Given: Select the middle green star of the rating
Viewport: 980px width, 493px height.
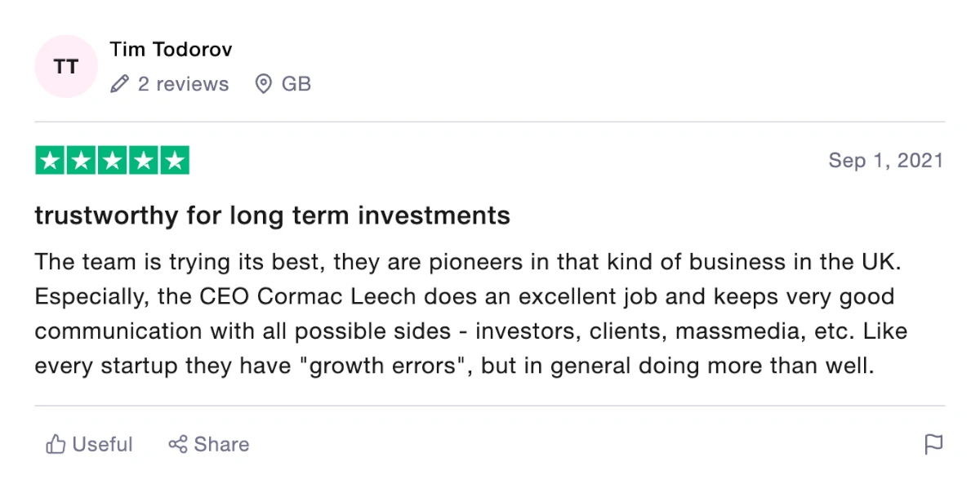Looking at the screenshot, I should click(112, 160).
